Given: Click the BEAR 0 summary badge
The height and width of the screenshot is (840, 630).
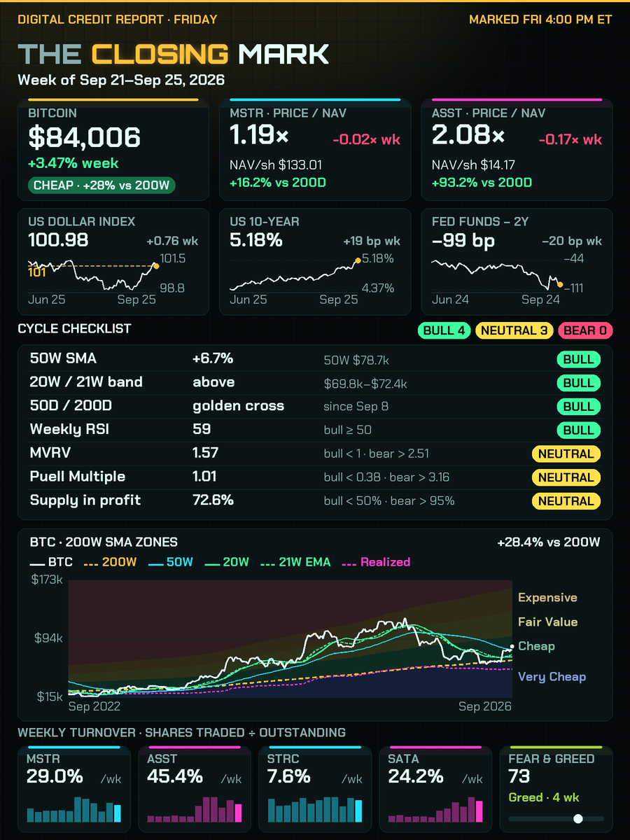Looking at the screenshot, I should 585,330.
